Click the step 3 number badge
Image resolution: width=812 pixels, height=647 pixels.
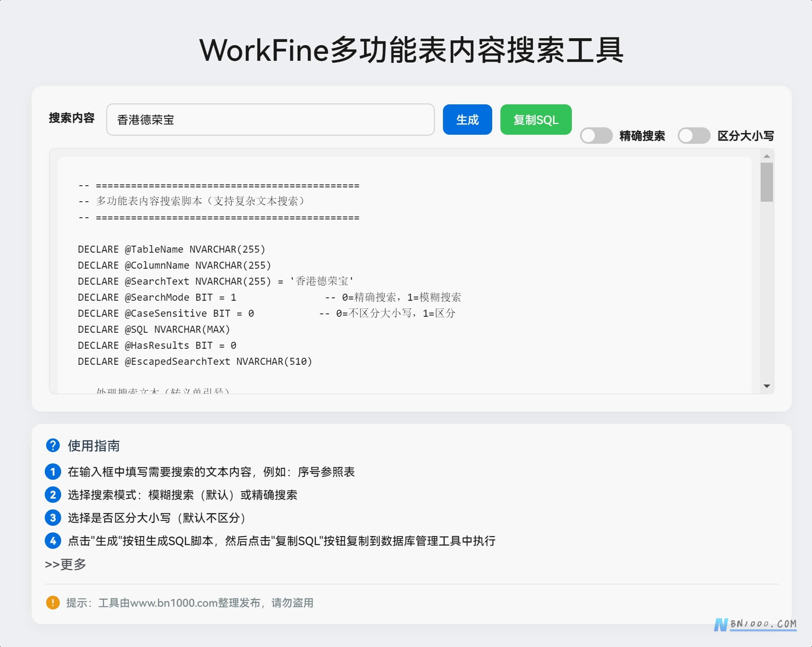[53, 518]
